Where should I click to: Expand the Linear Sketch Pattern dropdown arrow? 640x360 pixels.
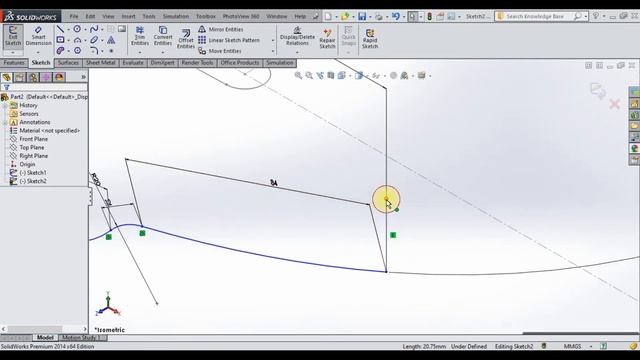click(x=273, y=40)
